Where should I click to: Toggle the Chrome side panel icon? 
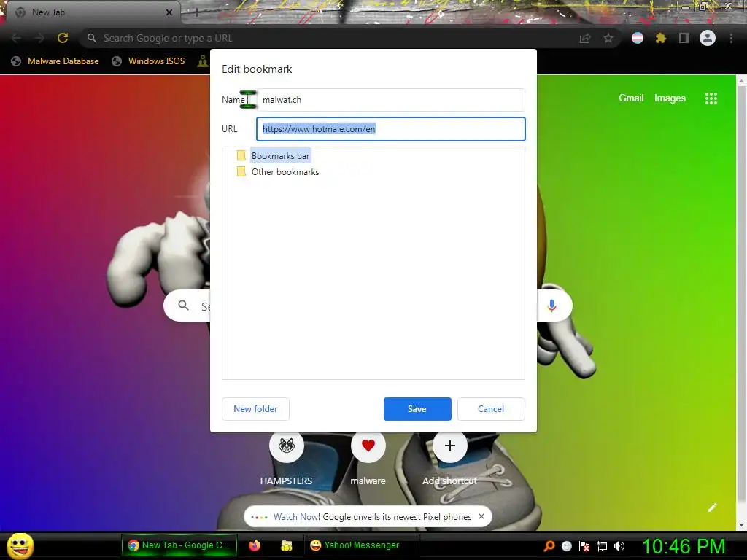click(x=684, y=38)
